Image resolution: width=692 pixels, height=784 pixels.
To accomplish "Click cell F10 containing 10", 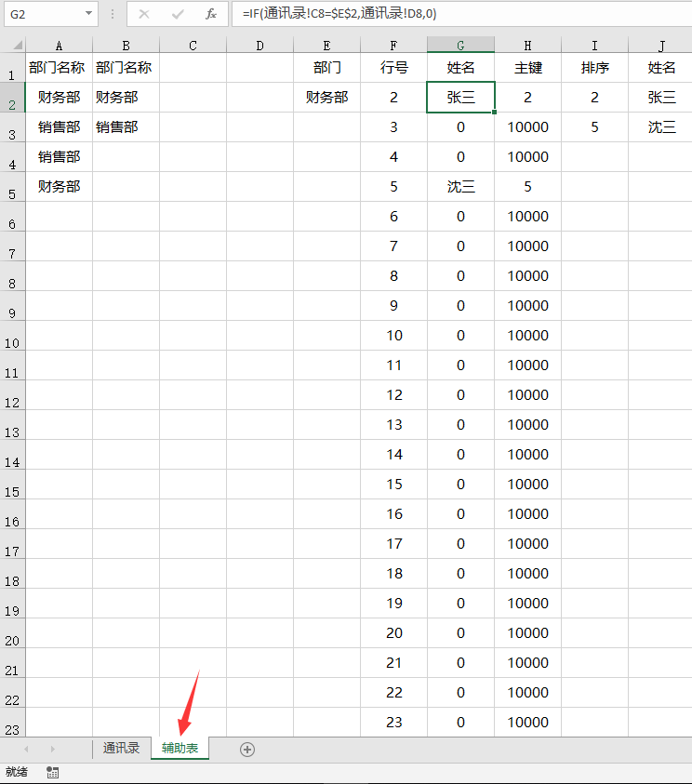I will point(394,336).
